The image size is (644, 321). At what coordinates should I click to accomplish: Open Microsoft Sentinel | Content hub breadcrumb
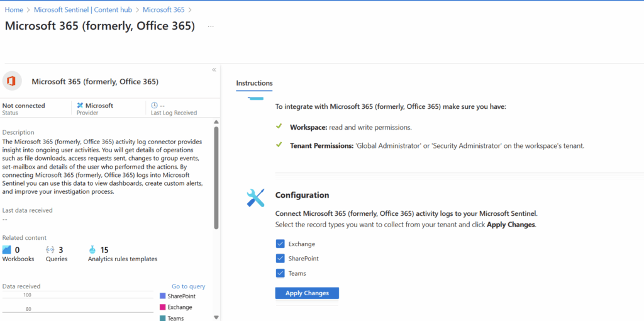click(x=84, y=9)
